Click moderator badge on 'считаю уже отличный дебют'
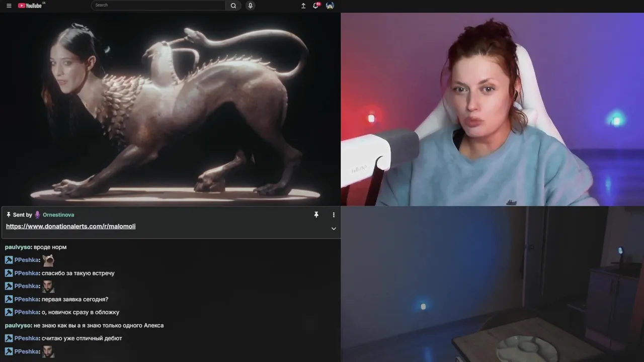644x362 pixels. coord(9,338)
